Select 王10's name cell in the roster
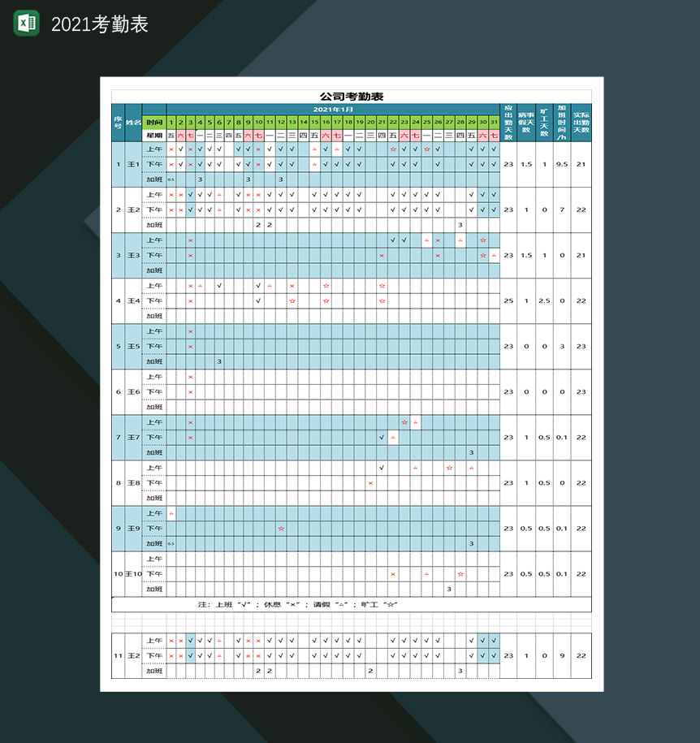The width and height of the screenshot is (700, 743). point(133,573)
